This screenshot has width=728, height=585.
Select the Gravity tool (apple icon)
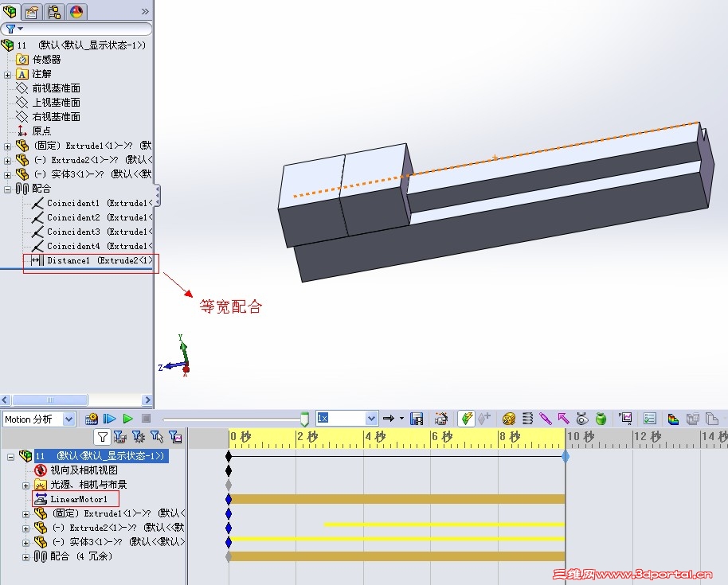coord(599,418)
